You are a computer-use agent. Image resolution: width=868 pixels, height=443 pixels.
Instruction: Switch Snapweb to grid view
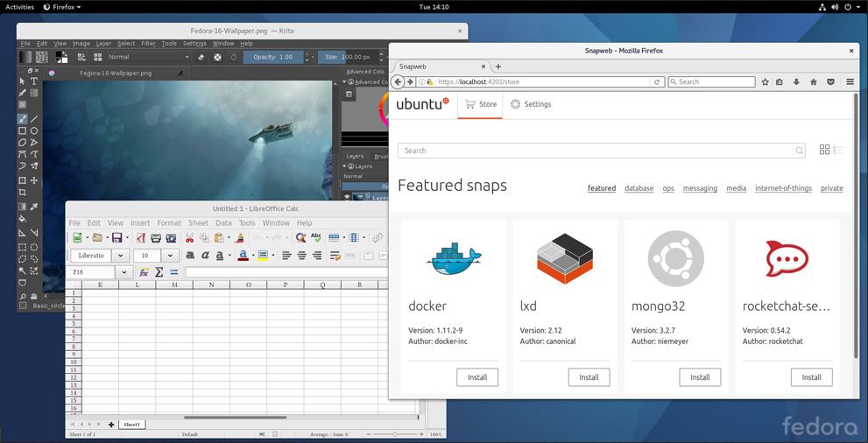click(824, 151)
